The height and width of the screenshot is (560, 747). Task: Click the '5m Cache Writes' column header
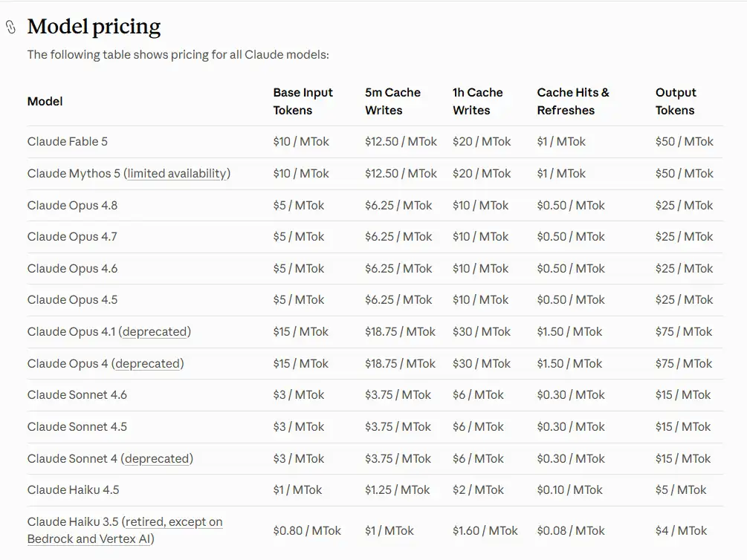click(392, 102)
